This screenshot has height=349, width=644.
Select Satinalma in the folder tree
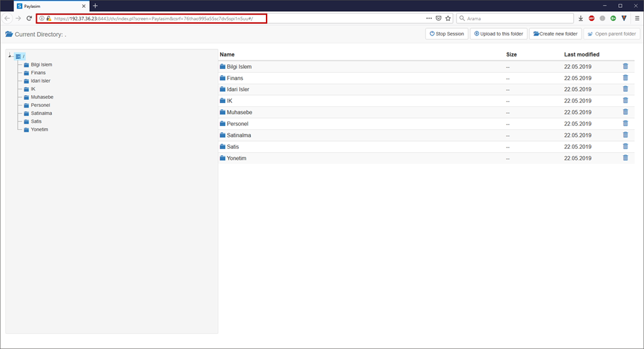[41, 113]
